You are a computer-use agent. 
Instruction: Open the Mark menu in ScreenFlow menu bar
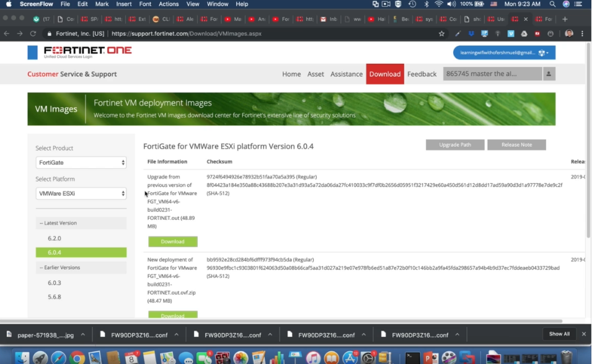pyautogui.click(x=102, y=4)
